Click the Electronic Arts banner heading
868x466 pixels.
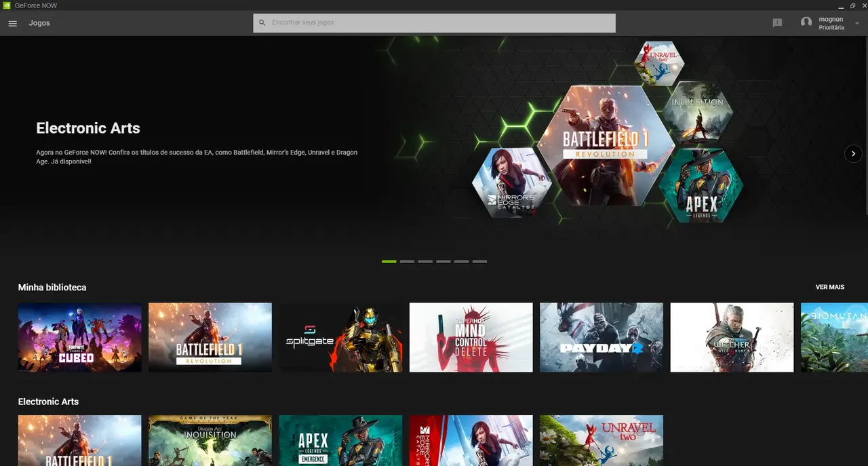point(88,128)
